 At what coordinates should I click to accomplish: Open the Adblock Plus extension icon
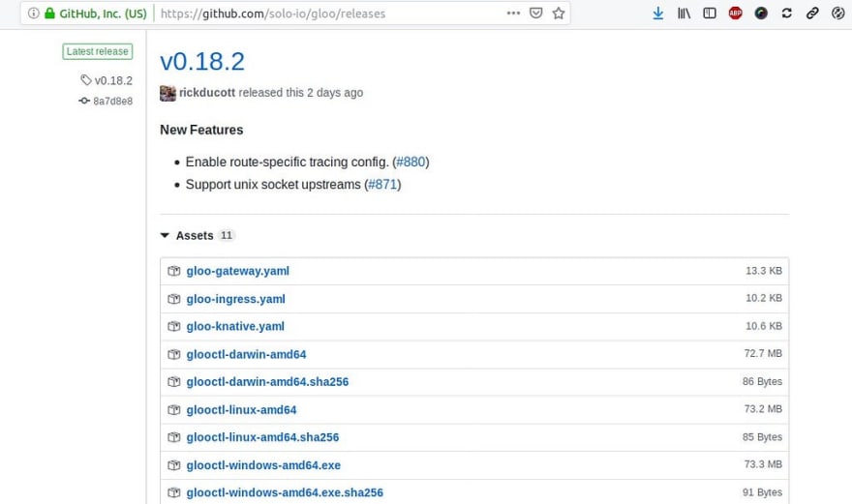(735, 13)
